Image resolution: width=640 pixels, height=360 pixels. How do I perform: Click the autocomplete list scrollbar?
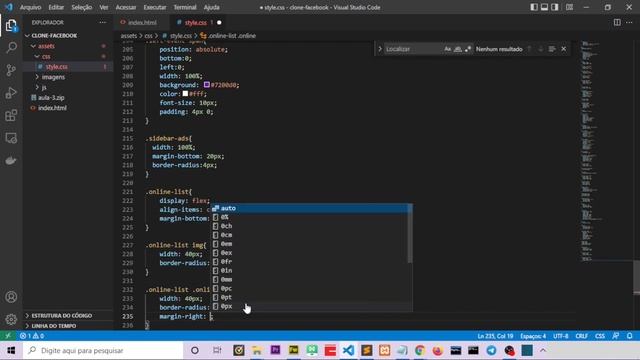[x=410, y=234]
